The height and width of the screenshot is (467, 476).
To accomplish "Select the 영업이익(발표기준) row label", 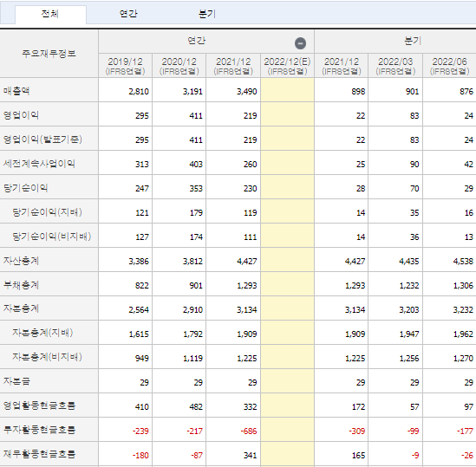I will click(42, 139).
